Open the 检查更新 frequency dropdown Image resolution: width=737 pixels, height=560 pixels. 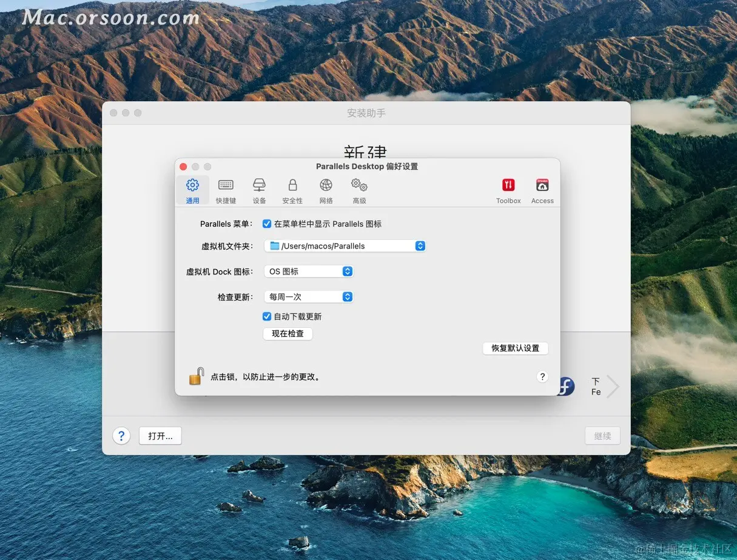(x=309, y=297)
